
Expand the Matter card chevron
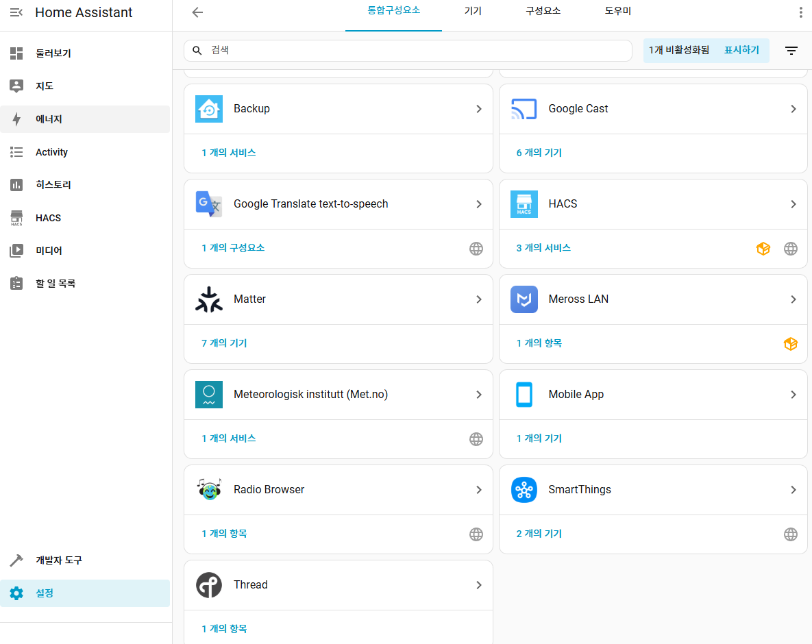coord(479,299)
